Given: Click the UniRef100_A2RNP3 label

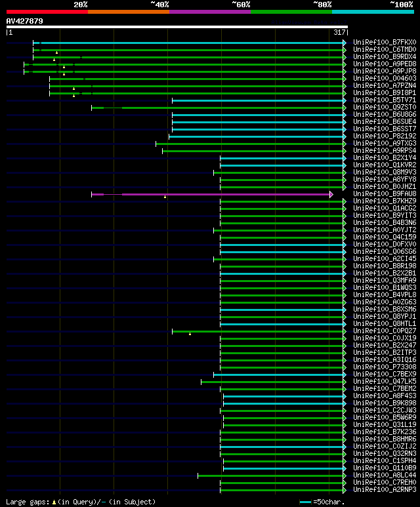Looking at the screenshot, I should (385, 489).
